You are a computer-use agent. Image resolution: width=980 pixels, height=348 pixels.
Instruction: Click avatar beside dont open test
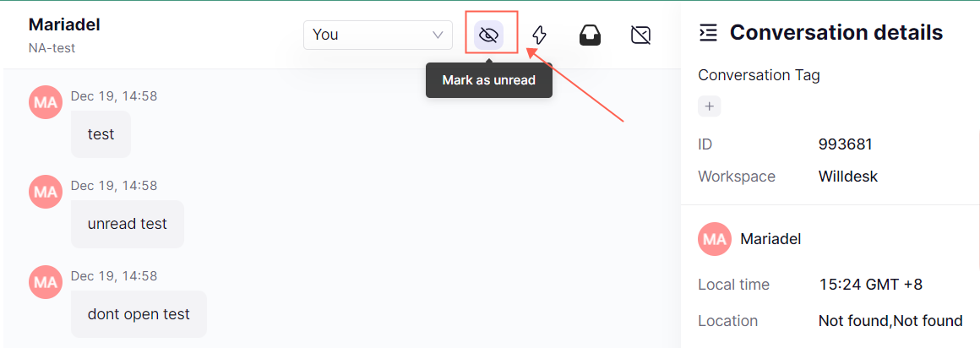click(x=46, y=282)
